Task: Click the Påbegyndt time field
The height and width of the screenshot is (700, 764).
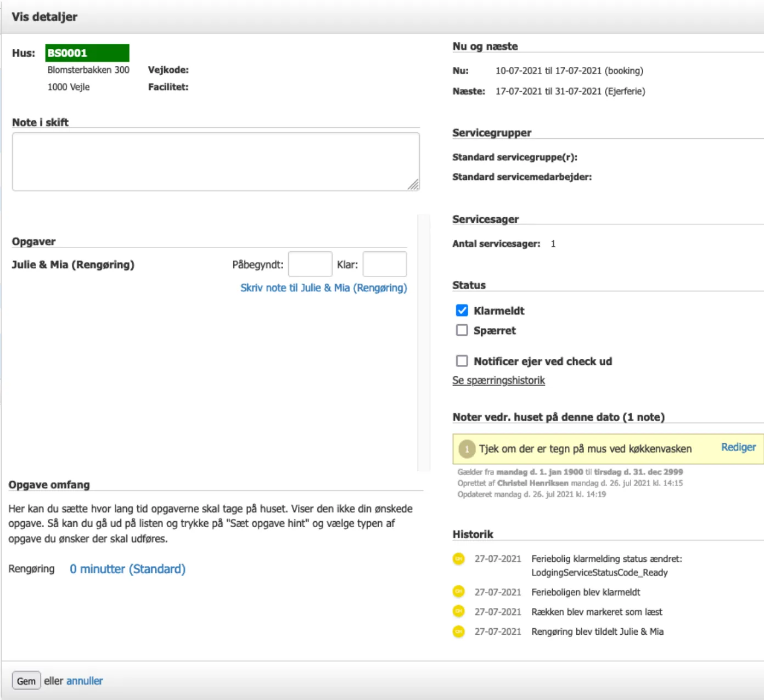Action: tap(310, 264)
